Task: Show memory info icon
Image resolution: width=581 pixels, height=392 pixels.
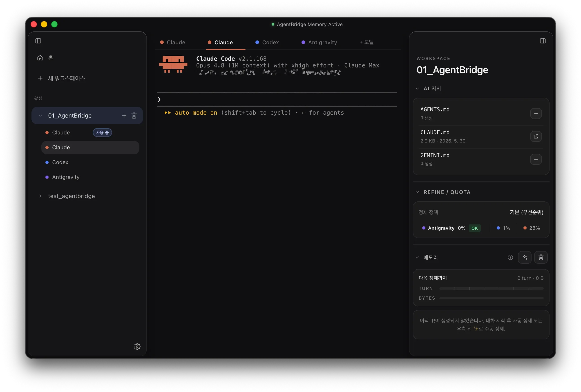Action: point(510,257)
